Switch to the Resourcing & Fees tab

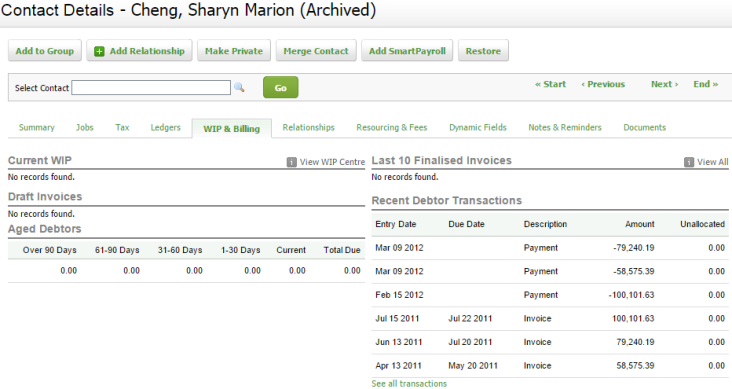click(x=392, y=127)
